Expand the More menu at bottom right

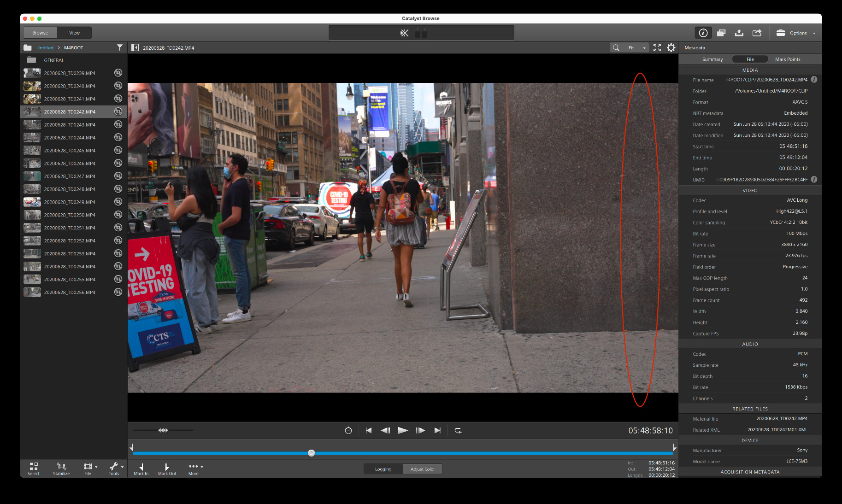(x=194, y=468)
